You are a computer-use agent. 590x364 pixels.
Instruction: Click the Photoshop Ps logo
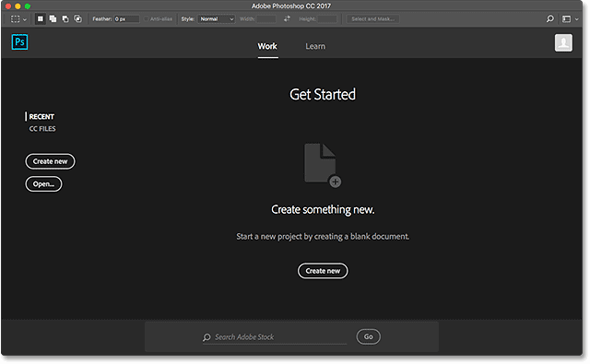19,41
